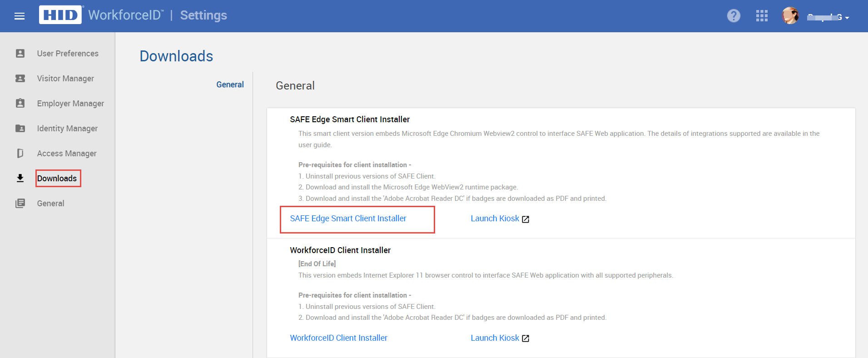Open User Preferences settings
The height and width of the screenshot is (358, 868).
(x=68, y=54)
